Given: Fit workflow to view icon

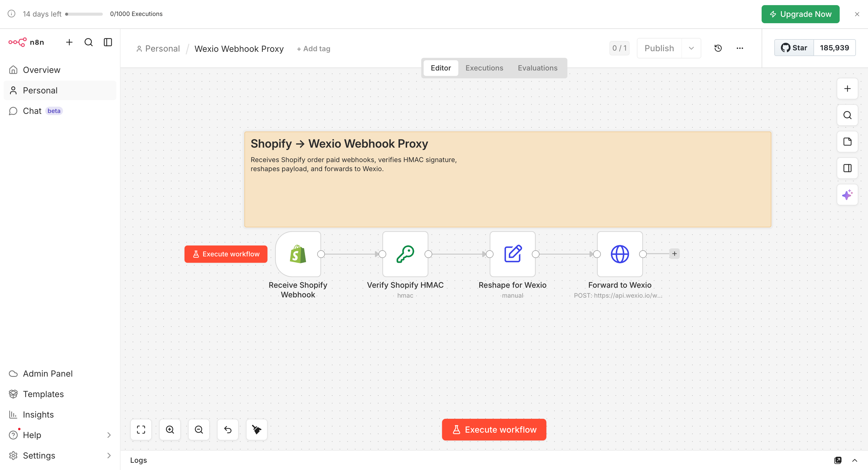Looking at the screenshot, I should [141, 429].
